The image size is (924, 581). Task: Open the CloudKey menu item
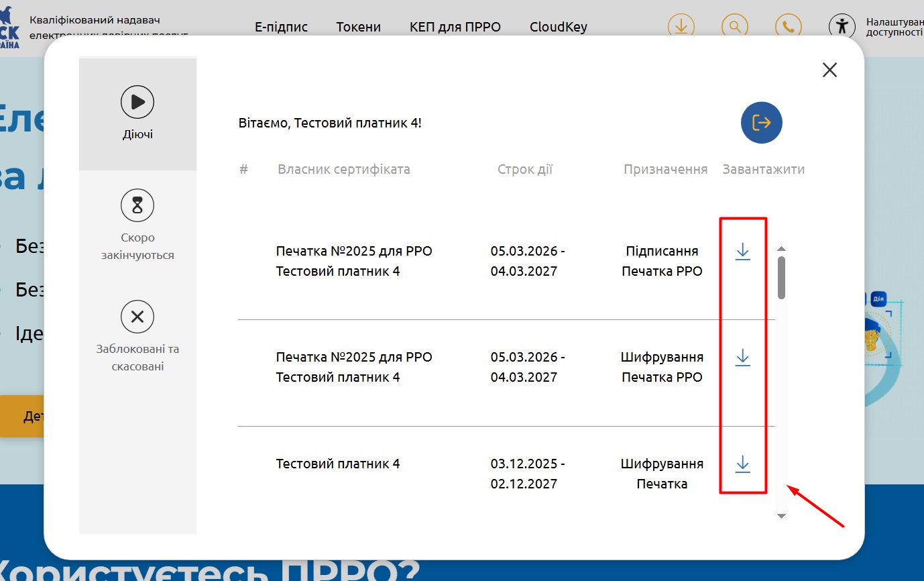coord(558,27)
